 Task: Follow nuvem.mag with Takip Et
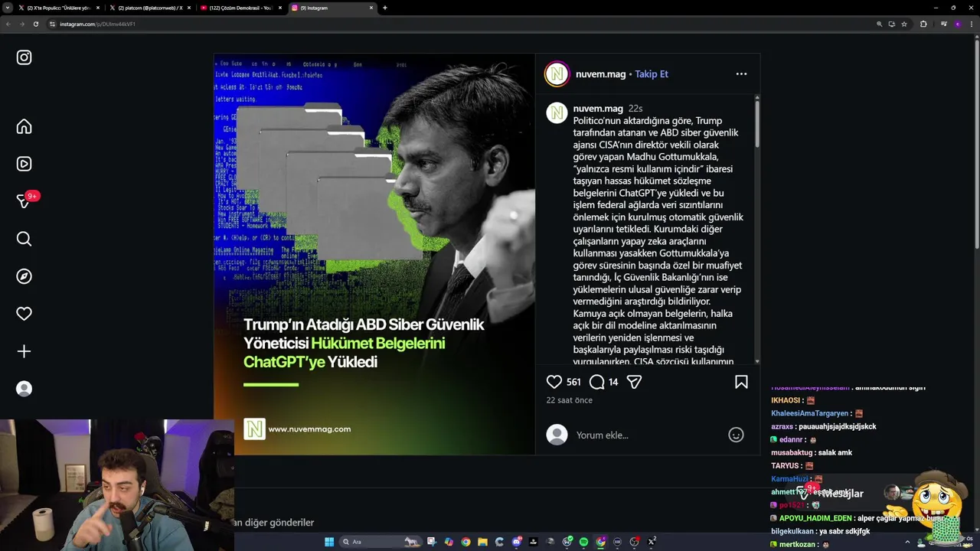(x=652, y=74)
